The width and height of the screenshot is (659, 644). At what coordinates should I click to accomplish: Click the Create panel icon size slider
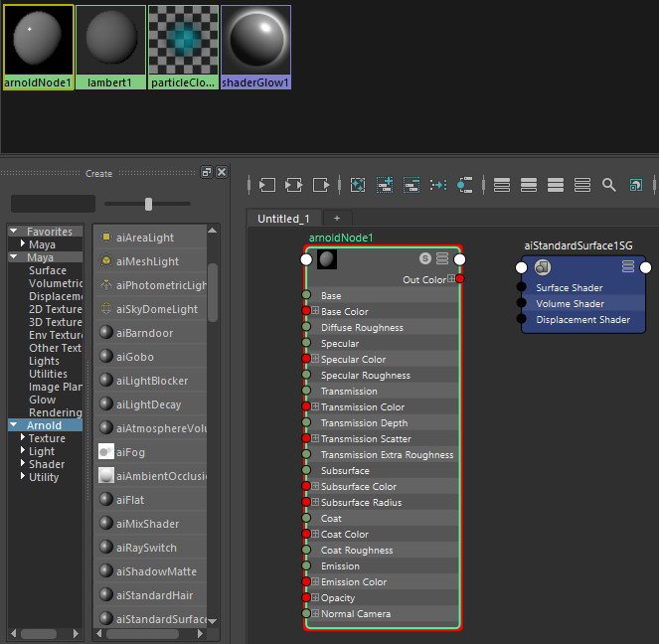pos(148,204)
